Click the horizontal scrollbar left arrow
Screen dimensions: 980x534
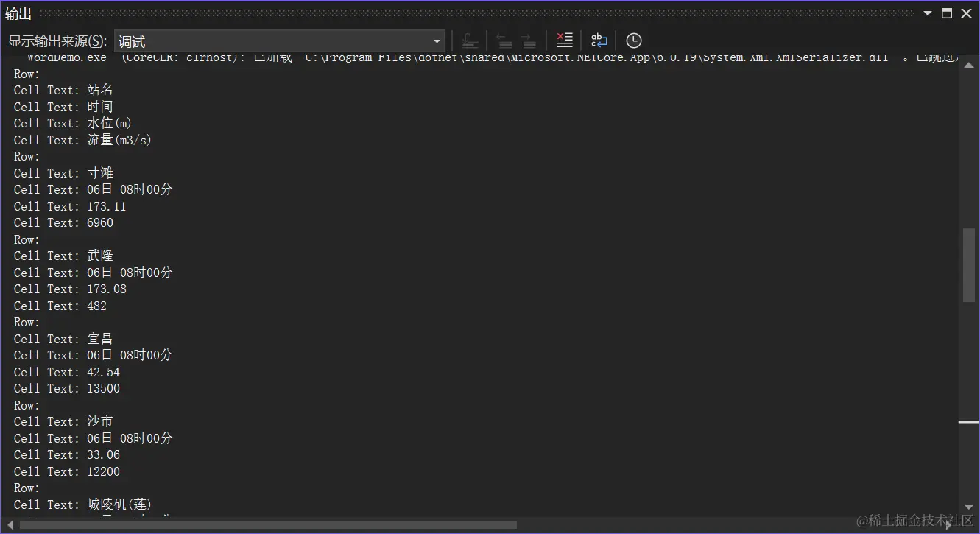(9, 525)
